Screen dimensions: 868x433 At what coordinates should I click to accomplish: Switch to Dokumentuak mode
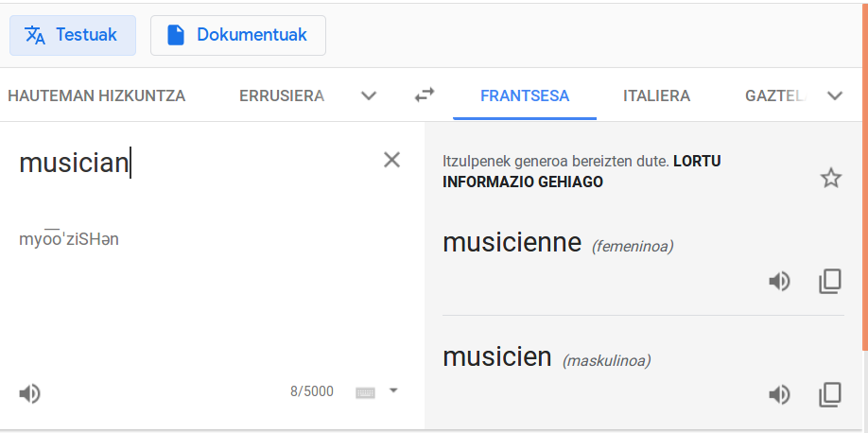(x=238, y=35)
